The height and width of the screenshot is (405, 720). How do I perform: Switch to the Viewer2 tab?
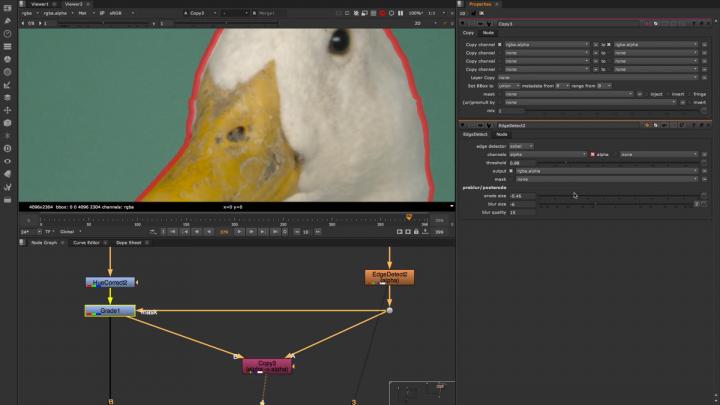click(x=73, y=4)
